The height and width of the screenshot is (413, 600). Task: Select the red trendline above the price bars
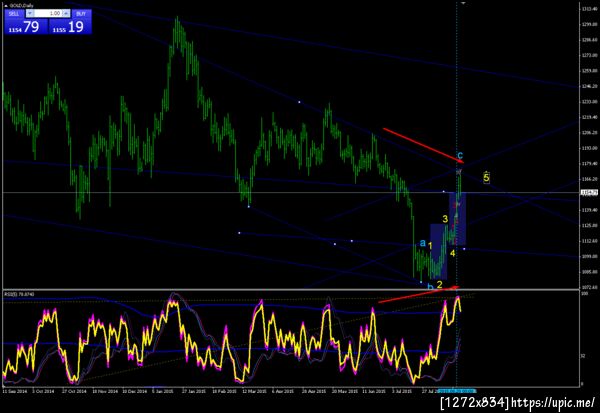(x=423, y=145)
